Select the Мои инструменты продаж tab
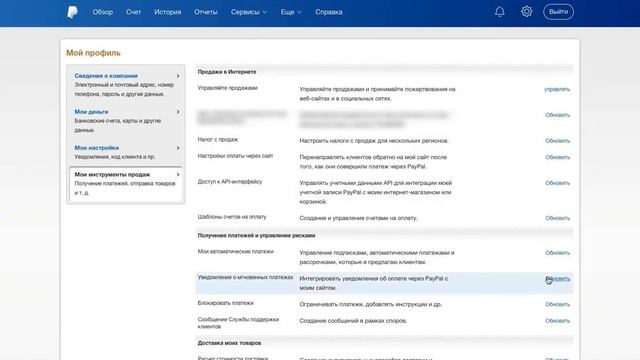 (126, 184)
